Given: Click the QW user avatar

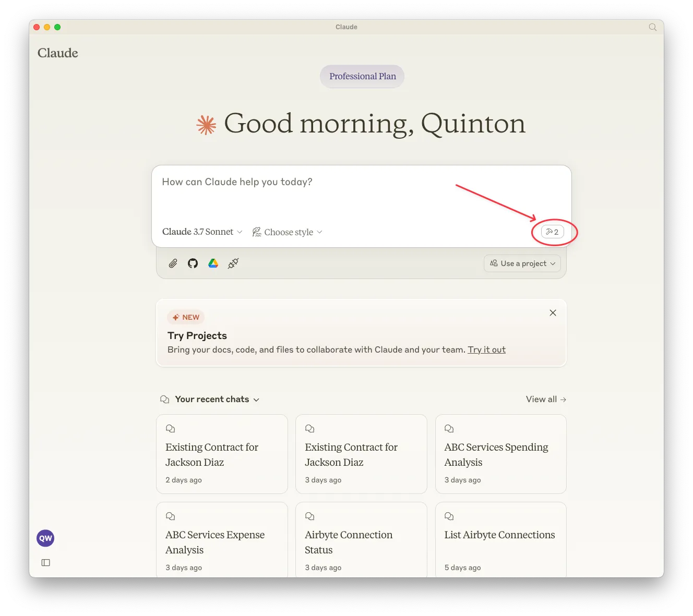Looking at the screenshot, I should 45,538.
